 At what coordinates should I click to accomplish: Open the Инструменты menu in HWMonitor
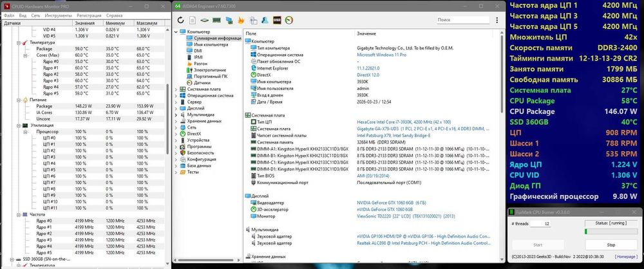(x=59, y=15)
